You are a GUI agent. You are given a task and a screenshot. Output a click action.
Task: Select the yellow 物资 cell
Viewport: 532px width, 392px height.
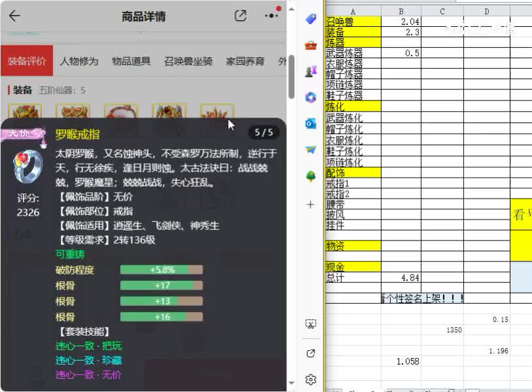pos(353,246)
